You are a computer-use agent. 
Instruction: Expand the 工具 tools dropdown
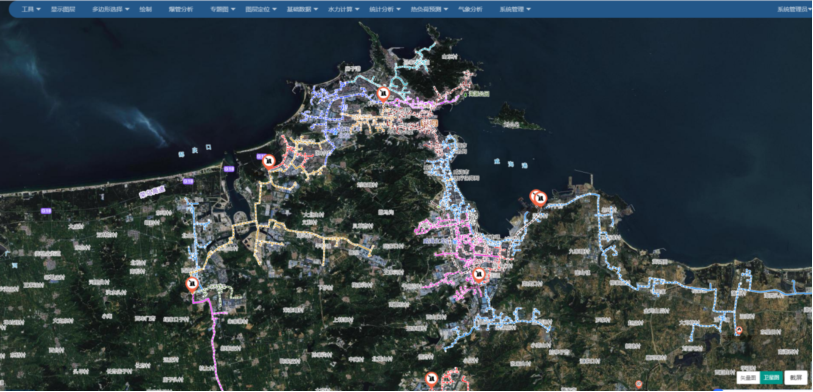point(31,9)
